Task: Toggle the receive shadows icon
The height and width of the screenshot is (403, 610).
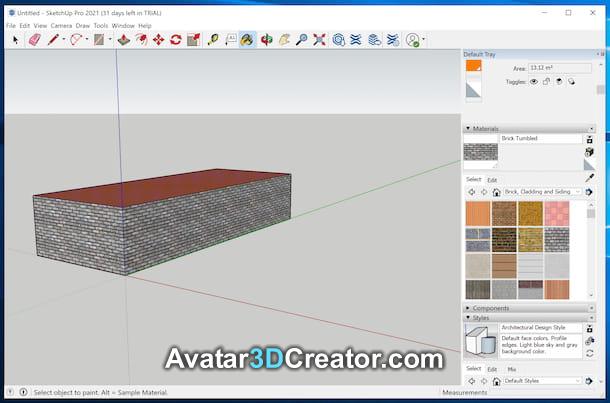Action: click(x=559, y=81)
